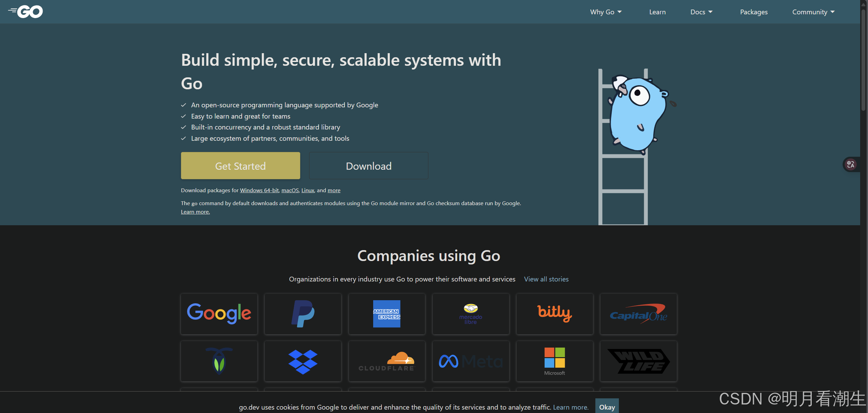Open the View all stories link
The height and width of the screenshot is (413, 868).
(546, 279)
